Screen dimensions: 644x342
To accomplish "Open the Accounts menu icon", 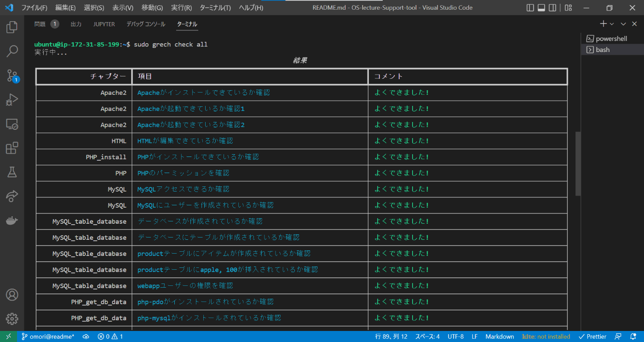I will 12,295.
